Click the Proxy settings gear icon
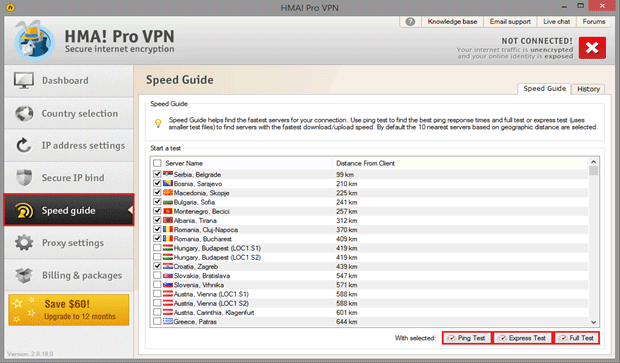The height and width of the screenshot is (363, 620). [24, 242]
